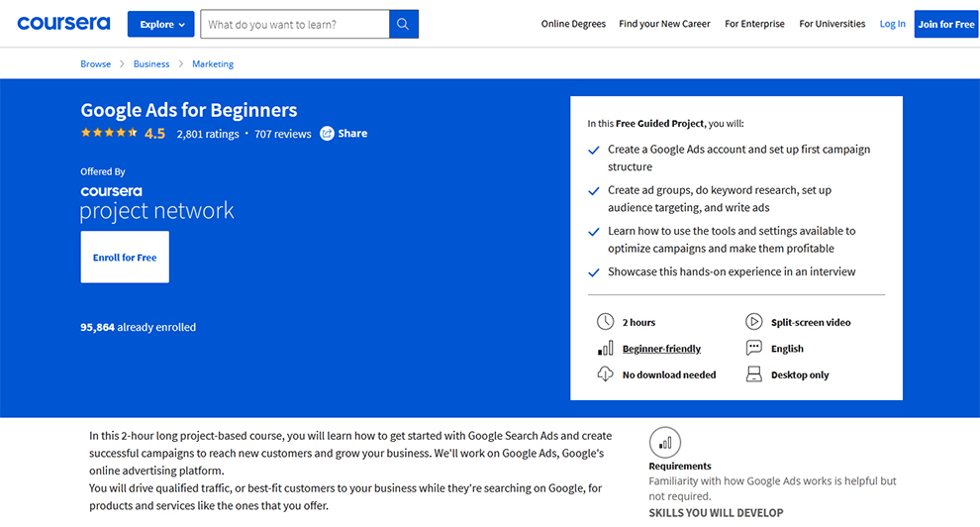980x527 pixels.
Task: Select Find your New Career menu item
Action: [x=664, y=24]
